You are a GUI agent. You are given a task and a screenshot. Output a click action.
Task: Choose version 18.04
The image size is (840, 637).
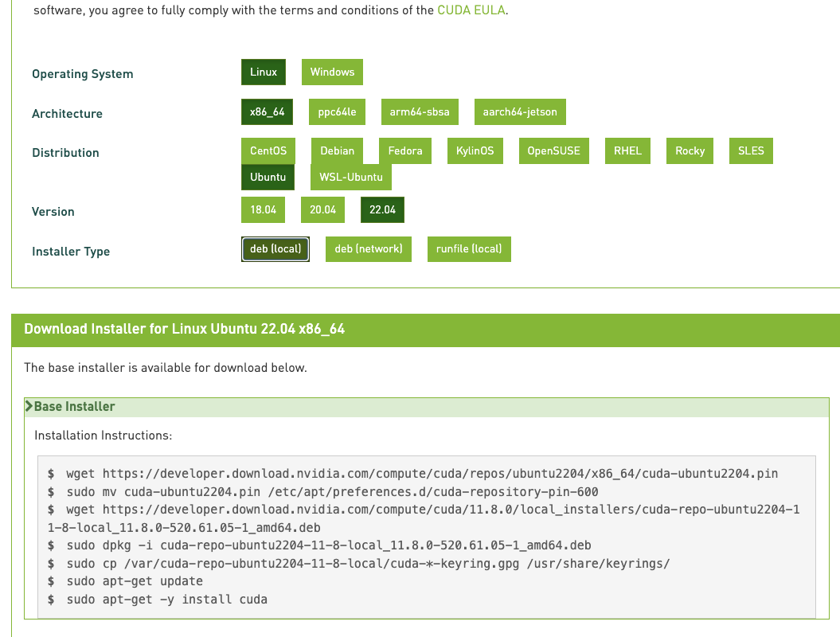pos(263,209)
